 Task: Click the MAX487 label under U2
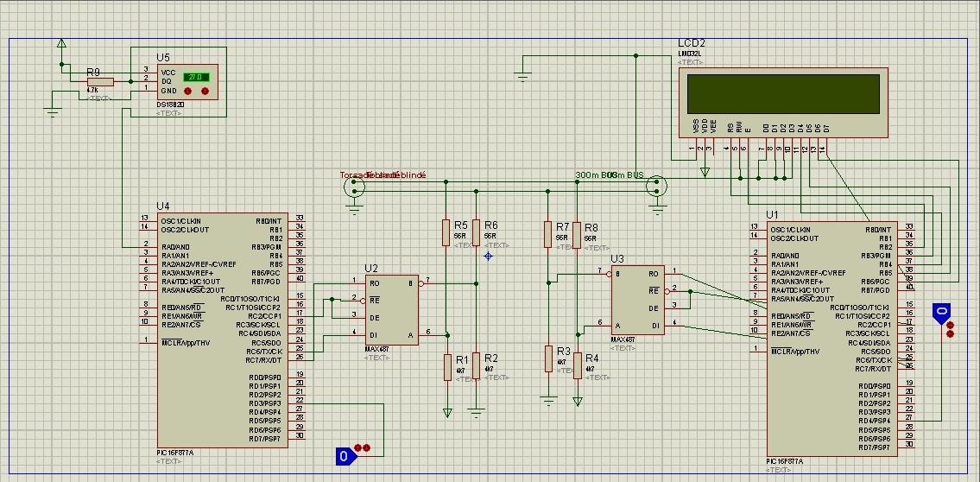376,350
